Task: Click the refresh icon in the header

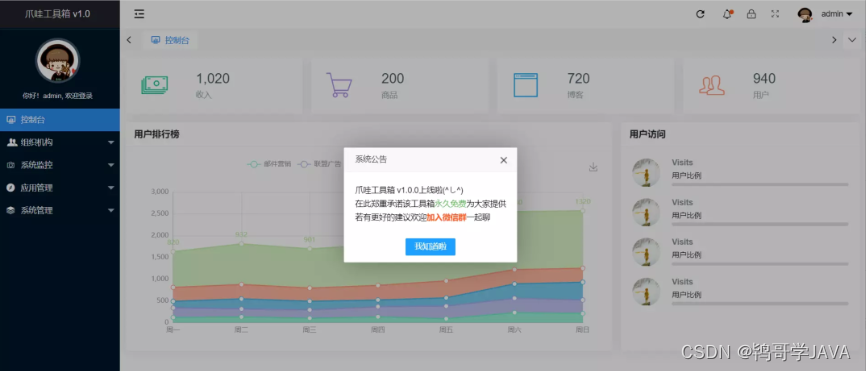Action: (x=700, y=14)
